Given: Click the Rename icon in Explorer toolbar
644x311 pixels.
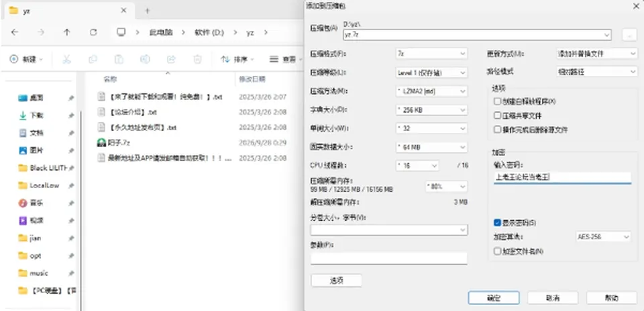Looking at the screenshot, I should tap(145, 60).
